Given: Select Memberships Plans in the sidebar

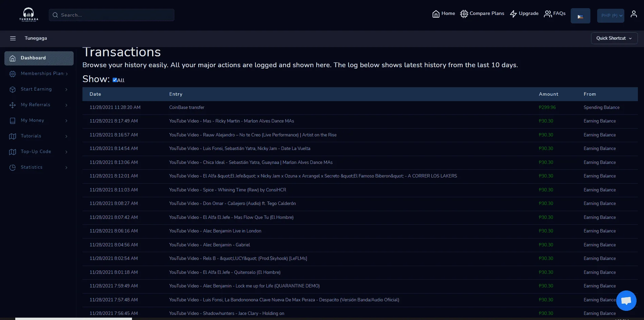Looking at the screenshot, I should [39, 74].
